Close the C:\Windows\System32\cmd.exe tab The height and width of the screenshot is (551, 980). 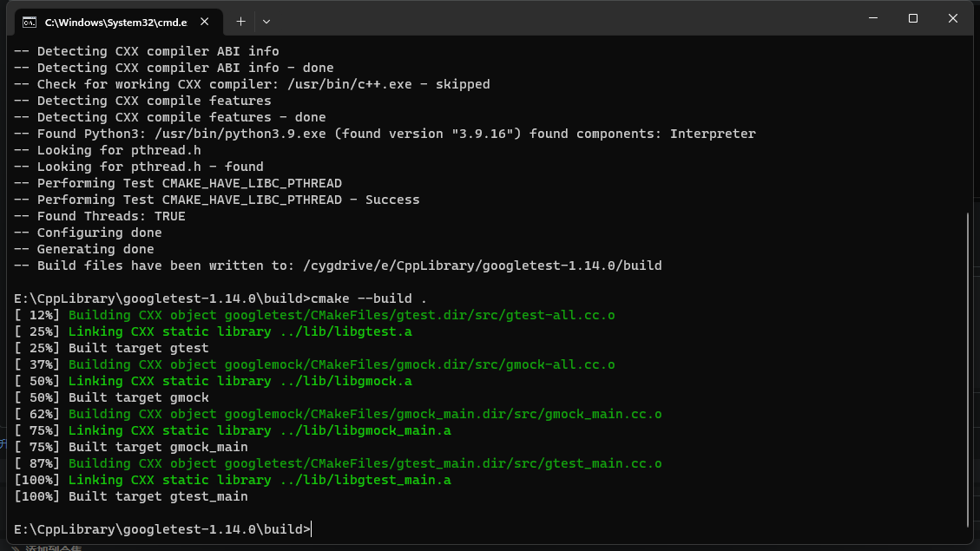[x=206, y=22]
